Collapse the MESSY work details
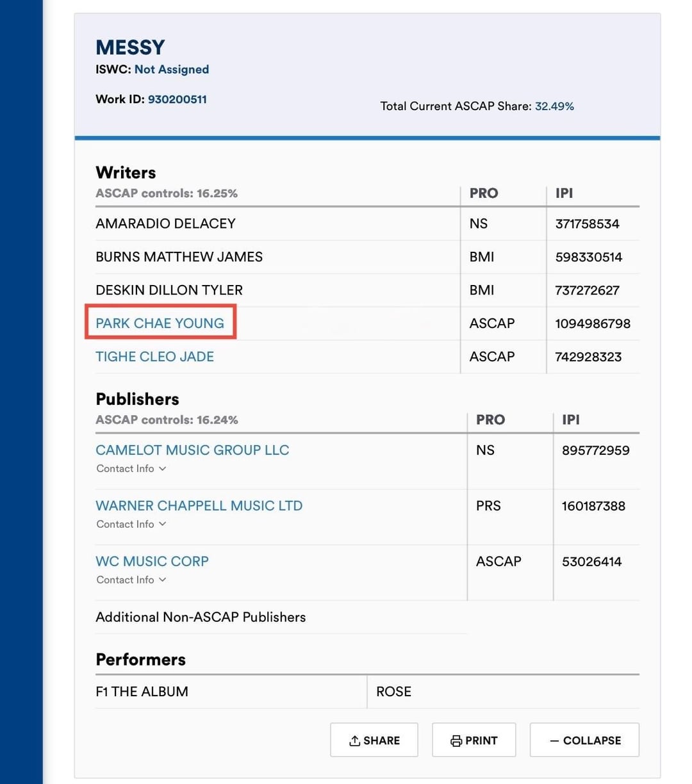 click(x=584, y=740)
